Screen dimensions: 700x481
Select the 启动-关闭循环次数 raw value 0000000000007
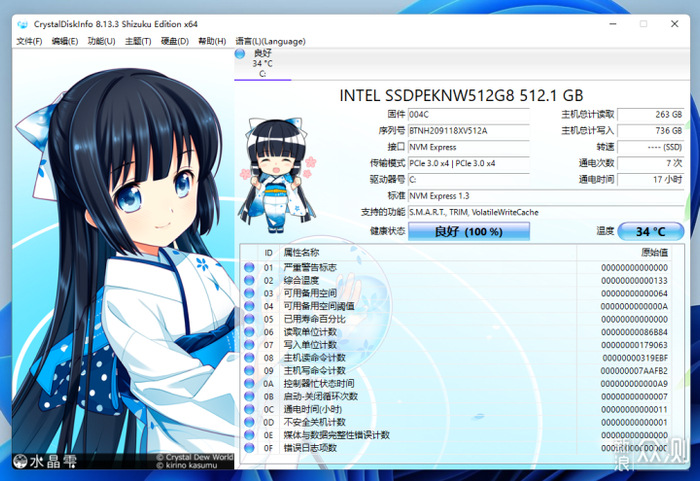(x=634, y=397)
